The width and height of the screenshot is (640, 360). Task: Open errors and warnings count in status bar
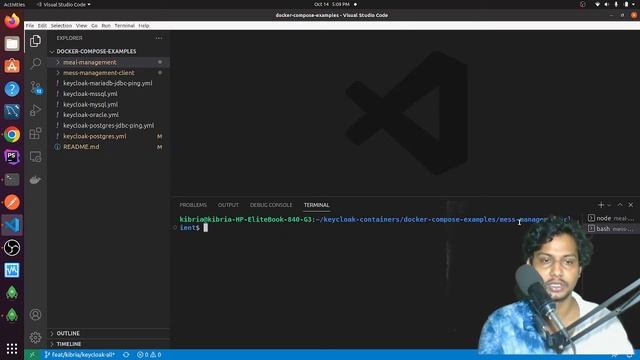[x=149, y=355]
